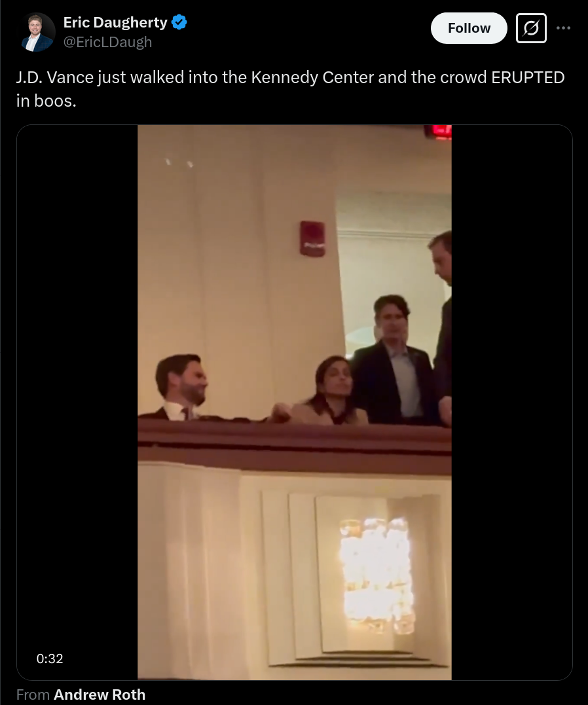The height and width of the screenshot is (705, 588).
Task: Click the tweet's second line "in boos."
Action: (x=46, y=101)
